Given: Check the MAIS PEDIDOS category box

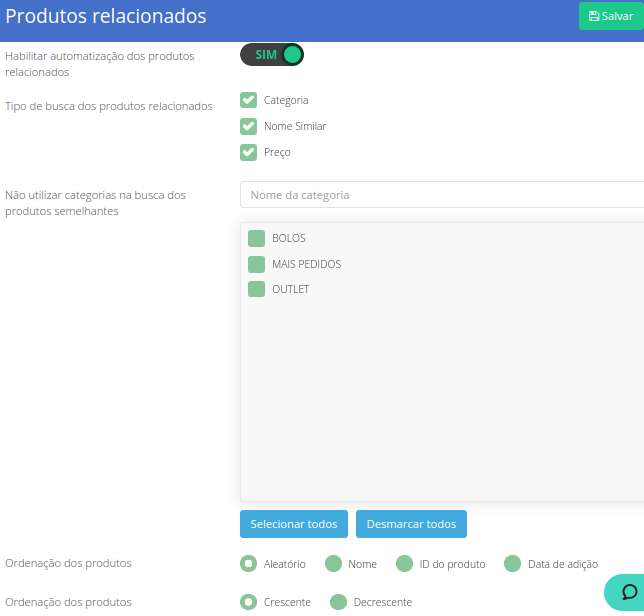Looking at the screenshot, I should coord(256,264).
